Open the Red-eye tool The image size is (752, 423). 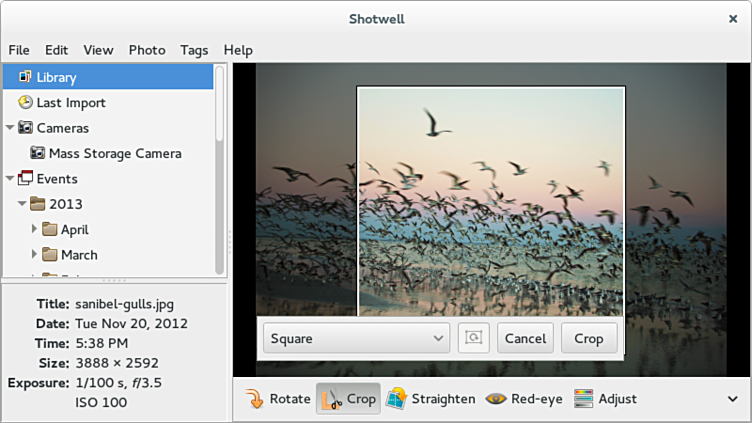click(496, 399)
